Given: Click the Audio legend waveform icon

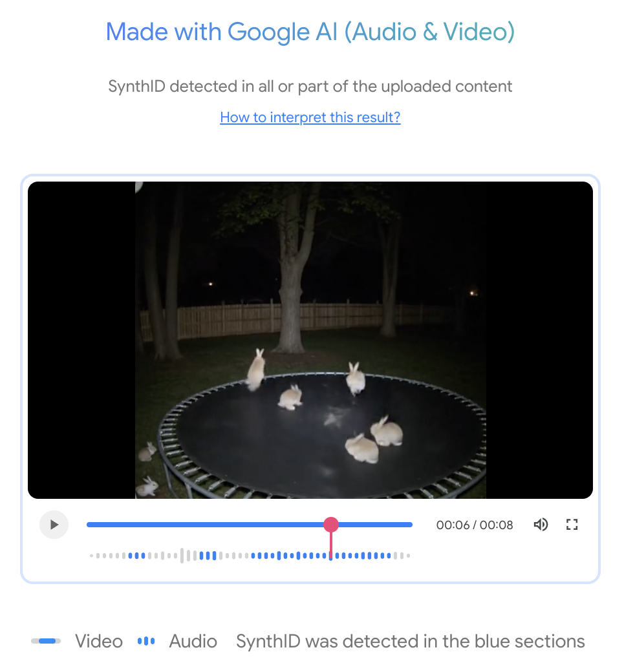Looking at the screenshot, I should click(146, 641).
